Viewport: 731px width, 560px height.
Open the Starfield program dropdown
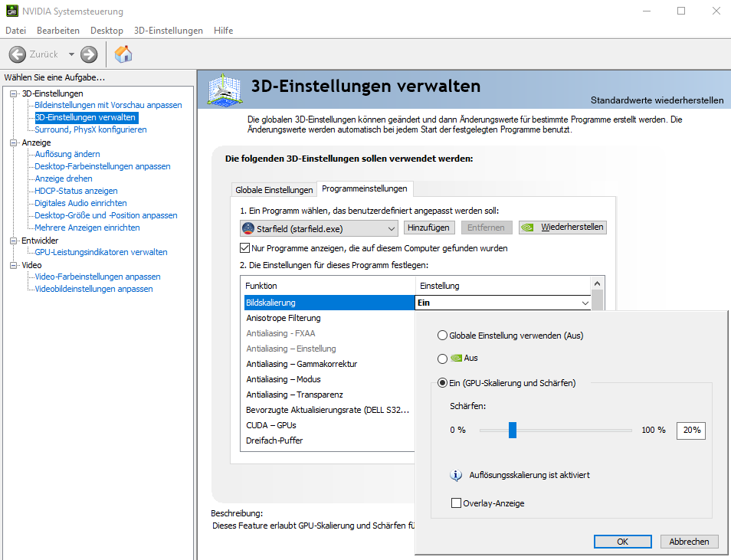[319, 228]
